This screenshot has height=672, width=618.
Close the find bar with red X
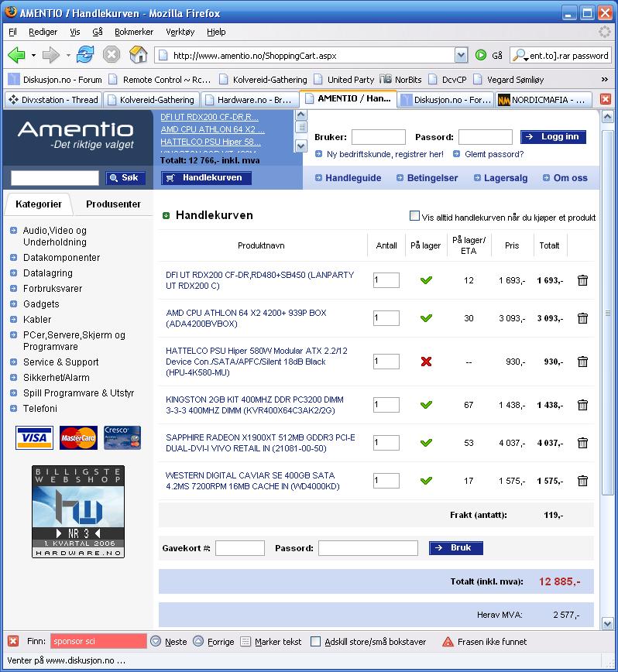tap(13, 641)
